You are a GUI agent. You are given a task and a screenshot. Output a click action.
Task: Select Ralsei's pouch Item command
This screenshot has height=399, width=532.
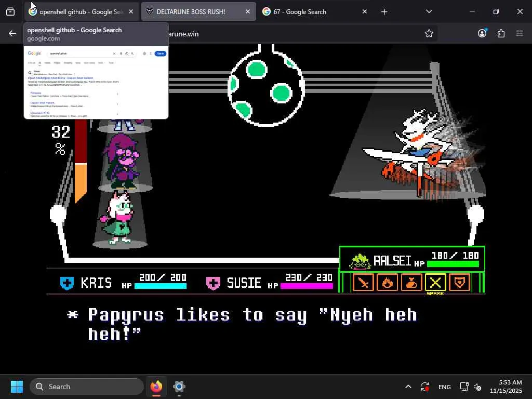click(x=411, y=282)
